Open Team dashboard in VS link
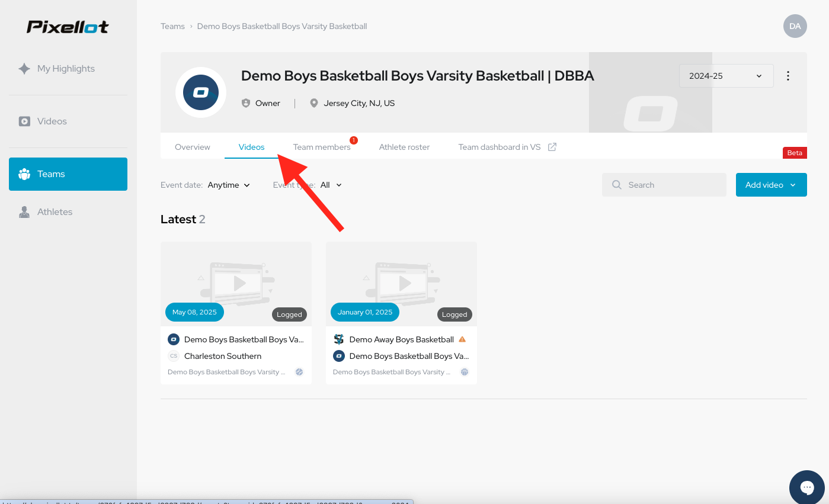Image resolution: width=829 pixels, height=504 pixels. (507, 147)
